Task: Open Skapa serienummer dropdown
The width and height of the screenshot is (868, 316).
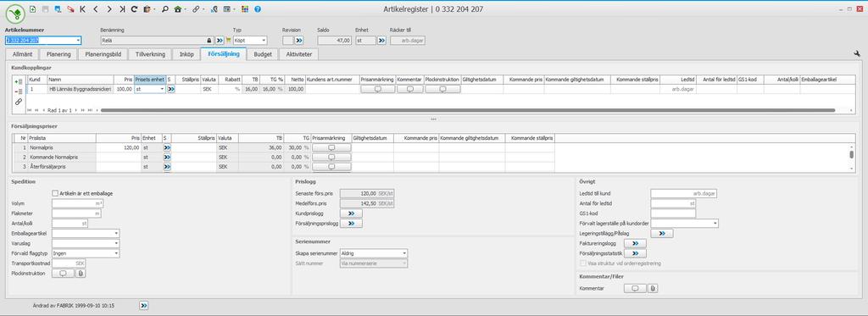Action: click(x=404, y=253)
